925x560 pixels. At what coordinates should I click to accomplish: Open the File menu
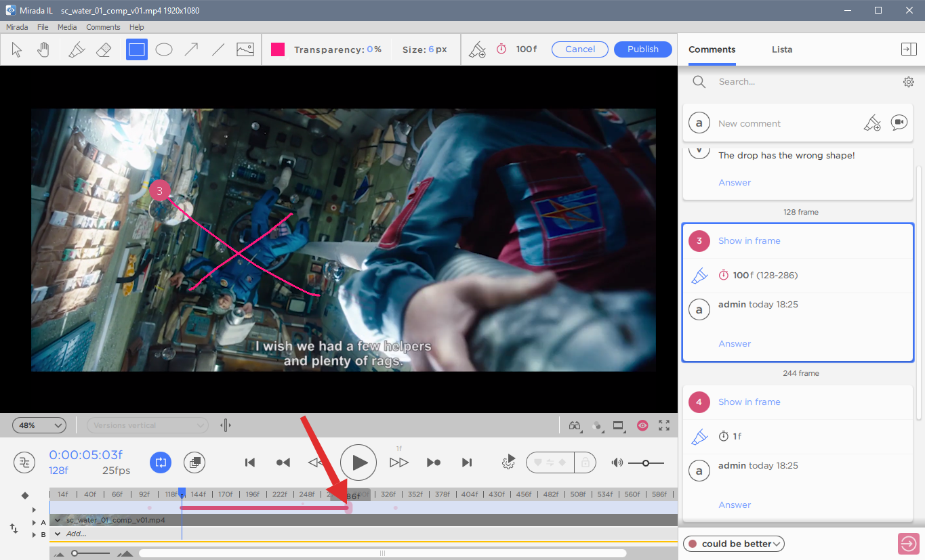click(x=43, y=27)
